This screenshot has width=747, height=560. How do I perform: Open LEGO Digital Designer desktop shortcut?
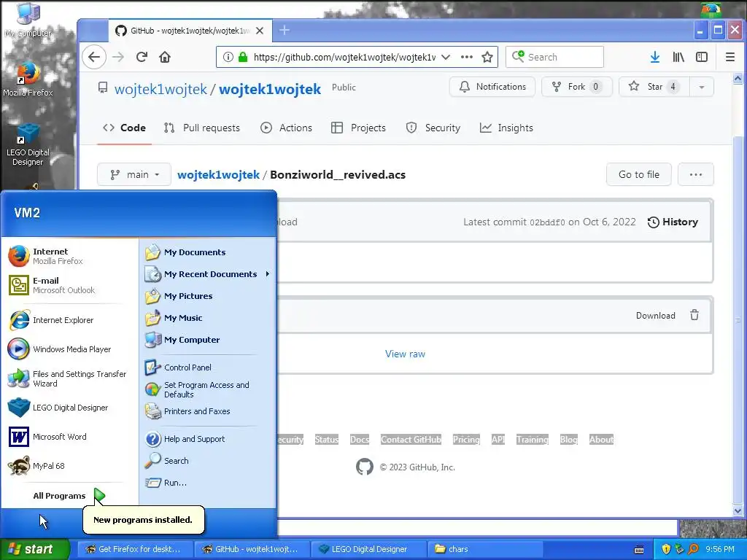(x=28, y=144)
